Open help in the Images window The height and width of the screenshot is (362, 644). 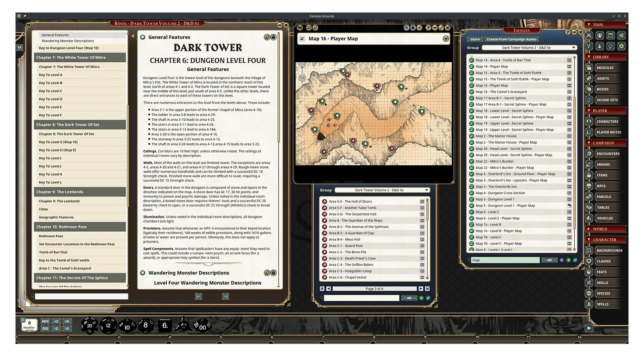click(568, 32)
